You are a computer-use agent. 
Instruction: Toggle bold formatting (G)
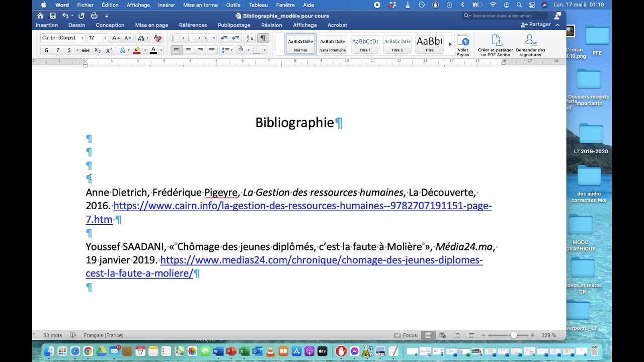tap(46, 50)
